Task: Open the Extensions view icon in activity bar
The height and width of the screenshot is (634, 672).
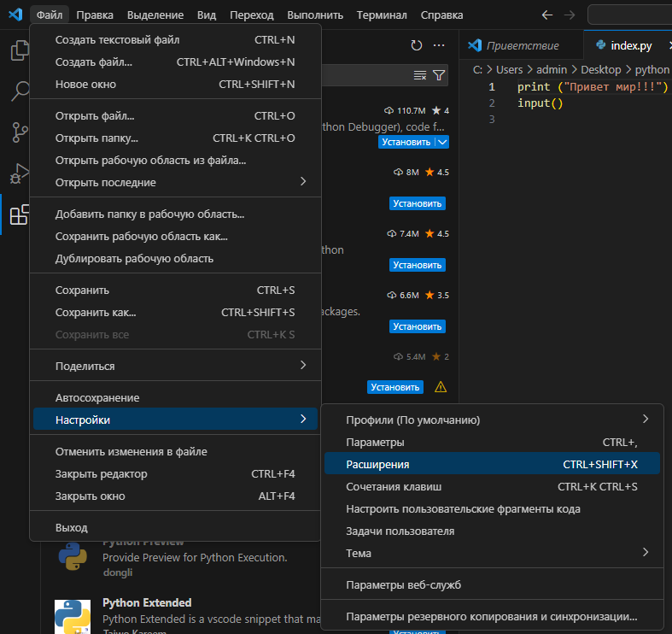Action: (x=20, y=214)
